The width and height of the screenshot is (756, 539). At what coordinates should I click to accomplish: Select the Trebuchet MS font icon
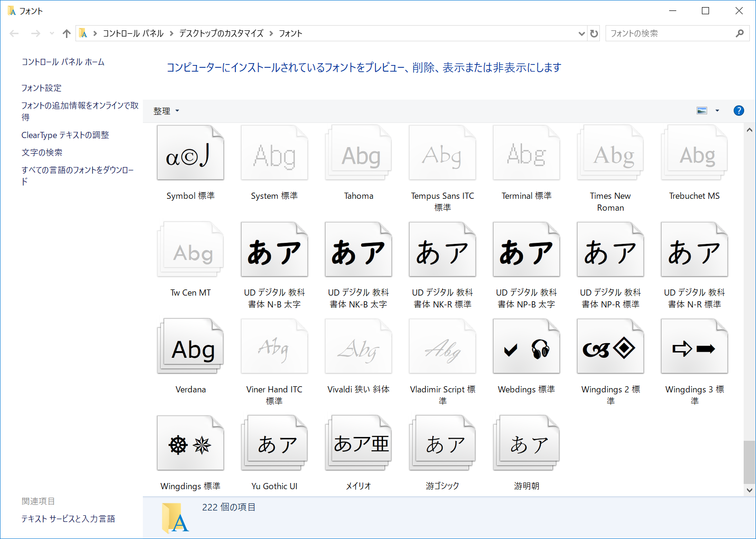(694, 153)
